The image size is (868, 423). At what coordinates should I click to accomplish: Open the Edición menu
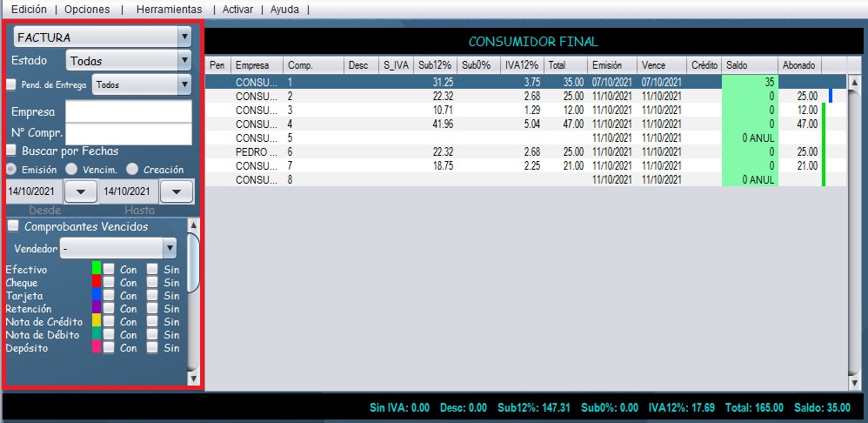point(29,9)
